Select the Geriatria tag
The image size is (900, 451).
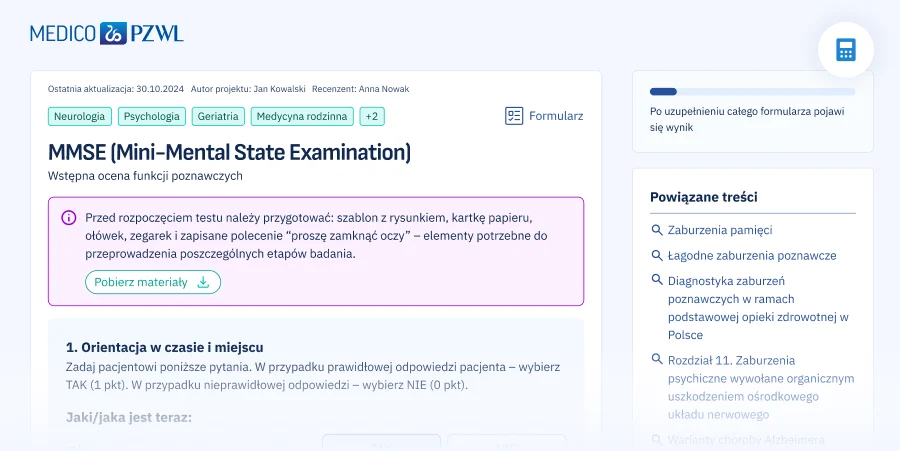218,116
